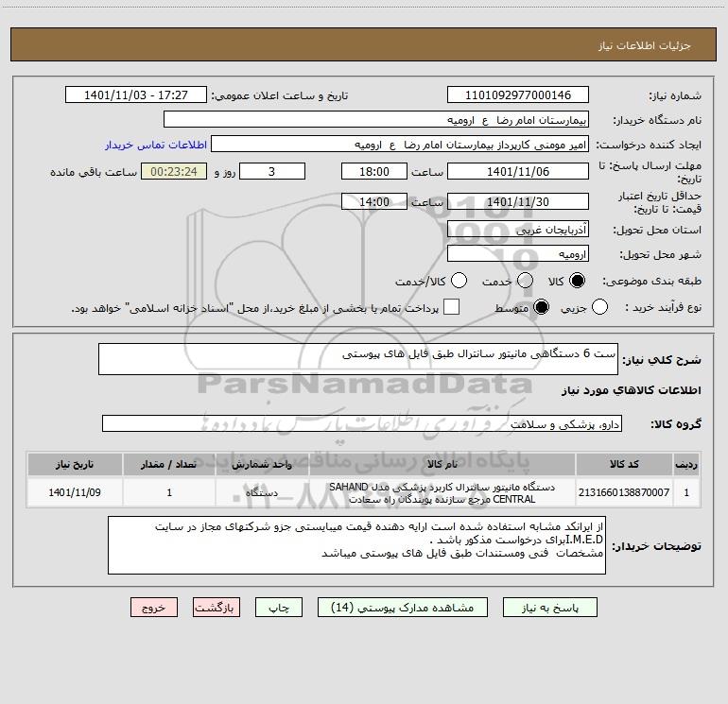Click the validity time 14:00 field
This screenshot has width=728, height=704.
(x=374, y=202)
